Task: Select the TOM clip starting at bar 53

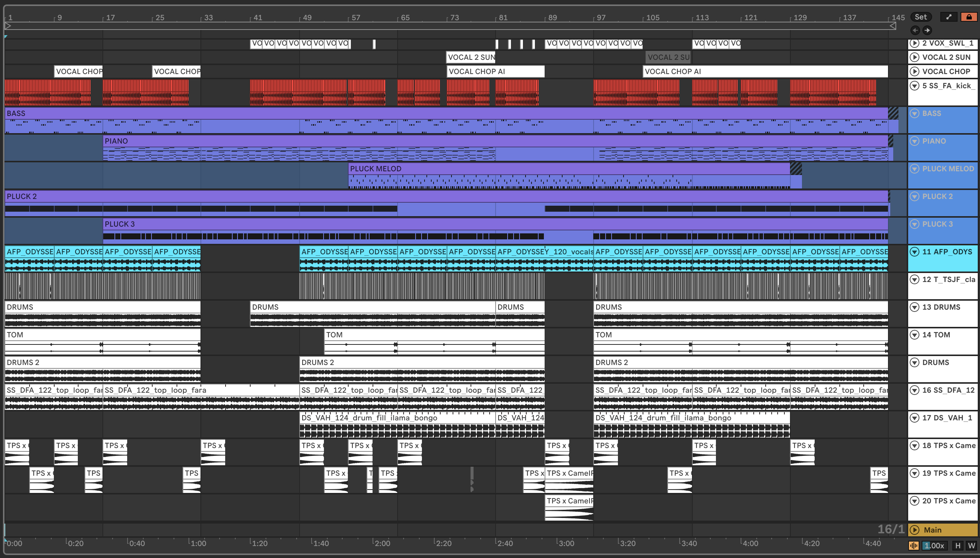Action: tap(434, 341)
